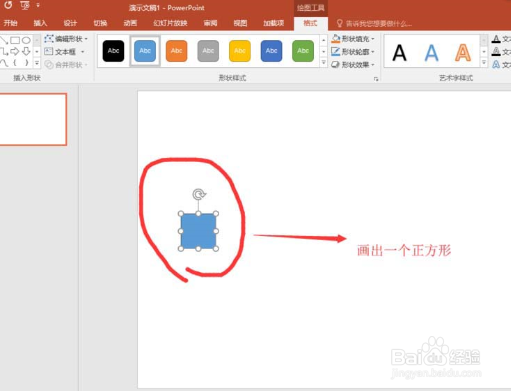Switch to the 插入 tab

point(40,23)
